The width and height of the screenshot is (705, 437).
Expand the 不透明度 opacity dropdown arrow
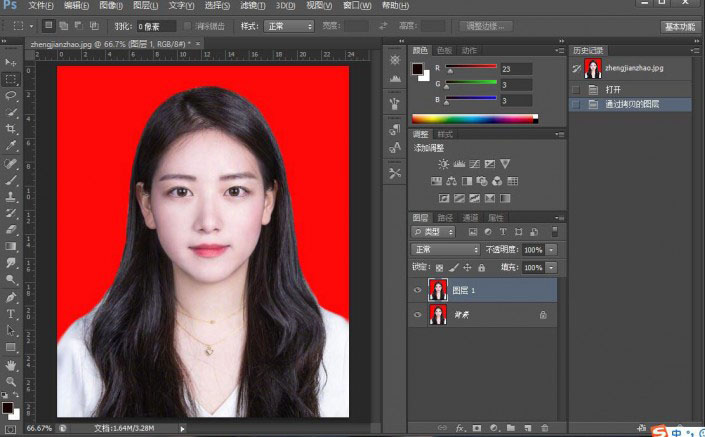pos(551,249)
